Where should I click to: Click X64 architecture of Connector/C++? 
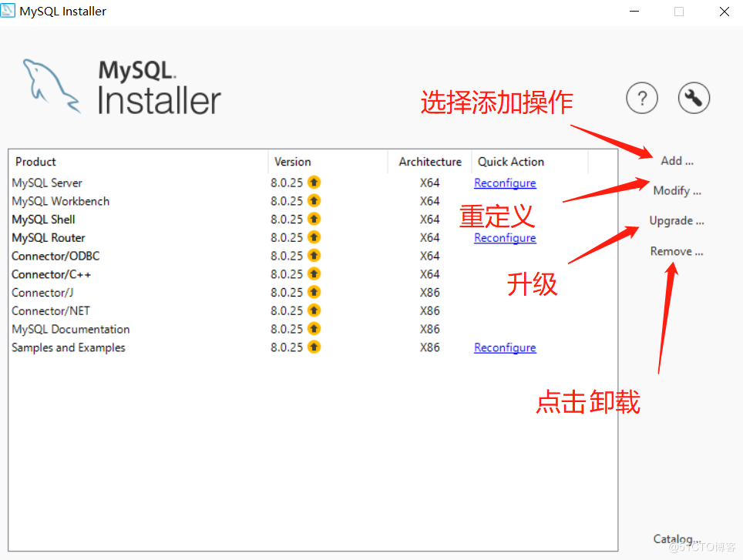(430, 274)
